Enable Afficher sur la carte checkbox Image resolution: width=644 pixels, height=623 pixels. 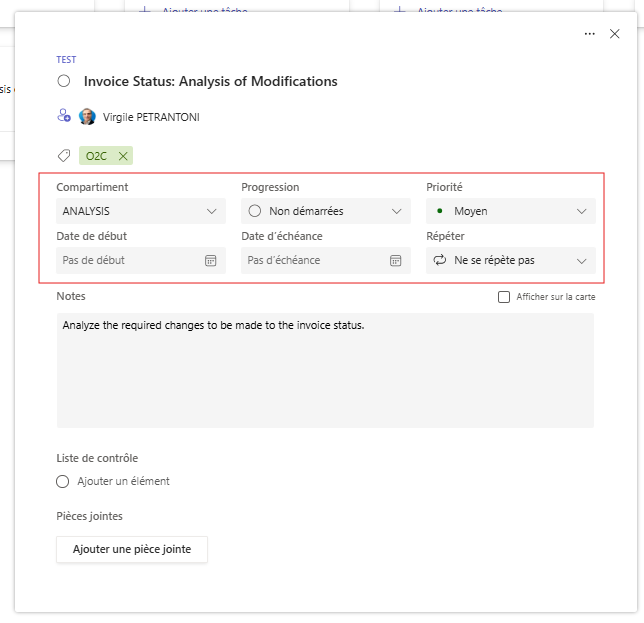click(504, 297)
